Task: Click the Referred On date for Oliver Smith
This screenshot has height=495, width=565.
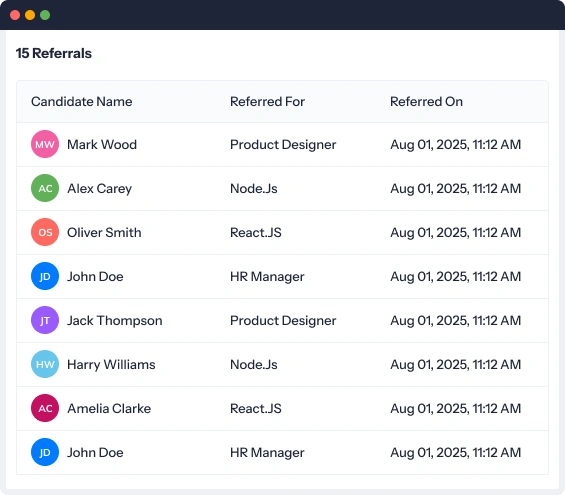Action: click(455, 233)
